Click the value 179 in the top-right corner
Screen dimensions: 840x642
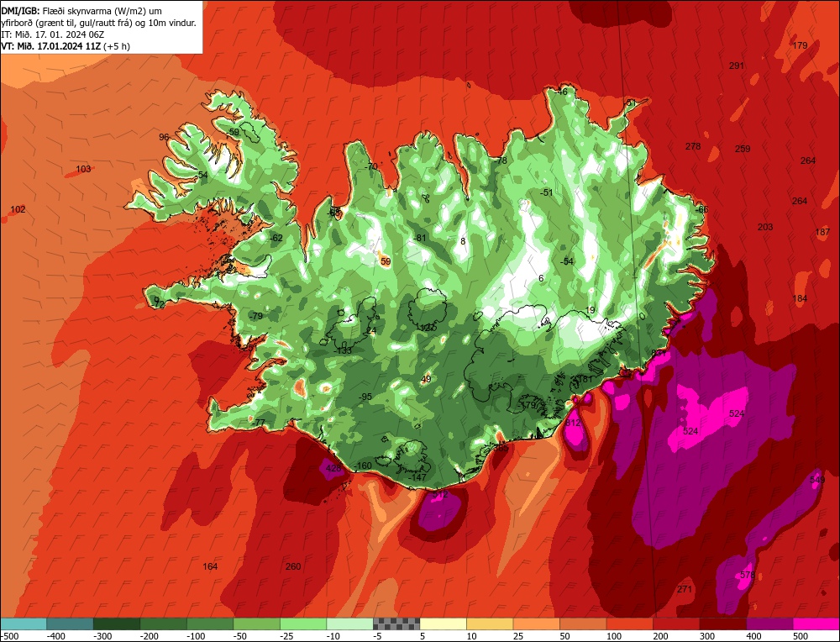[800, 45]
